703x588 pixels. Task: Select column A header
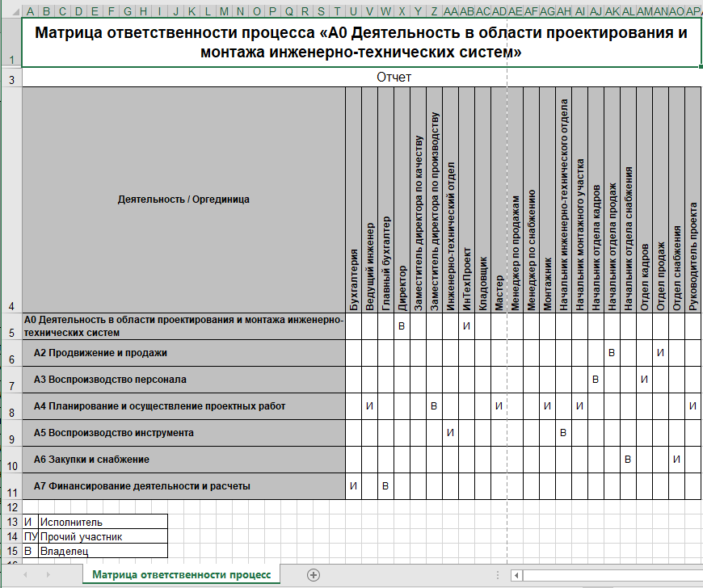pos(29,12)
